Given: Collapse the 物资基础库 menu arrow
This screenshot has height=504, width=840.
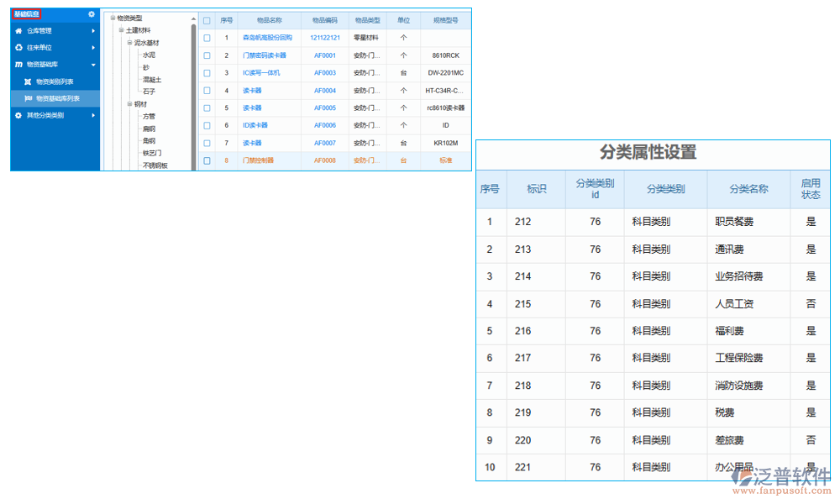Looking at the screenshot, I should (x=93, y=65).
